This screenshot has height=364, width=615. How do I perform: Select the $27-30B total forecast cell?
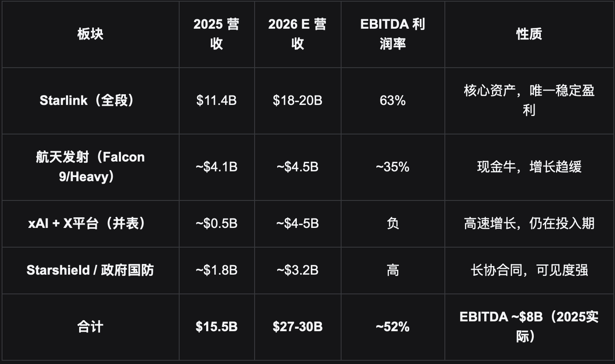(x=297, y=327)
